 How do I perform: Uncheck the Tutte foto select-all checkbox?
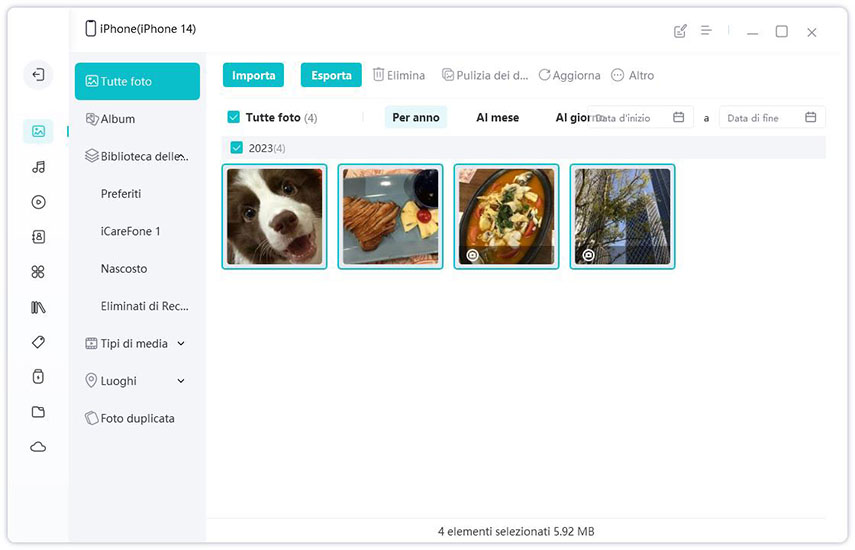233,117
